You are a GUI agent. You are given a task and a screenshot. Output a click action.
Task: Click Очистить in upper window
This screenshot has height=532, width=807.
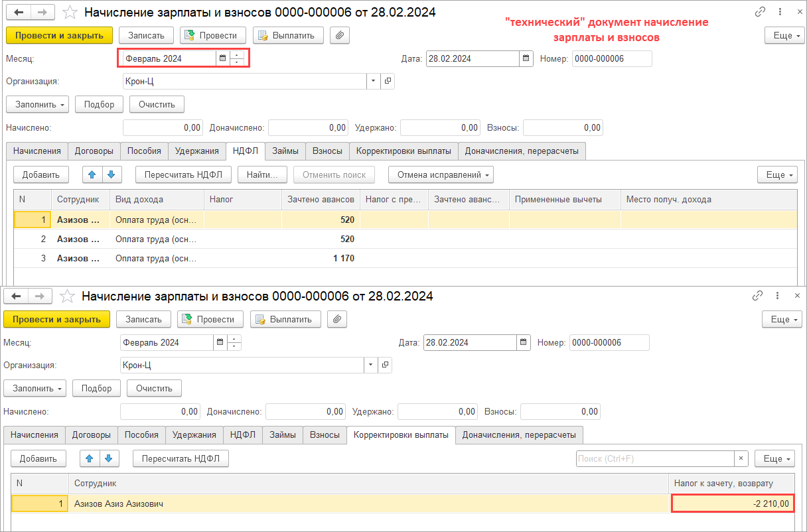[157, 104]
